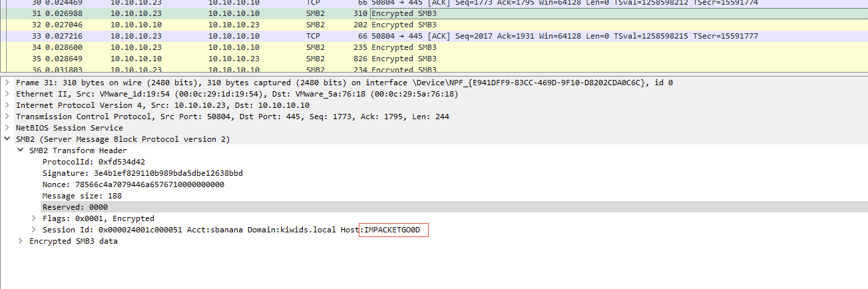This screenshot has width=868, height=289.
Task: Select packet 31 in packet list
Action: (x=434, y=13)
